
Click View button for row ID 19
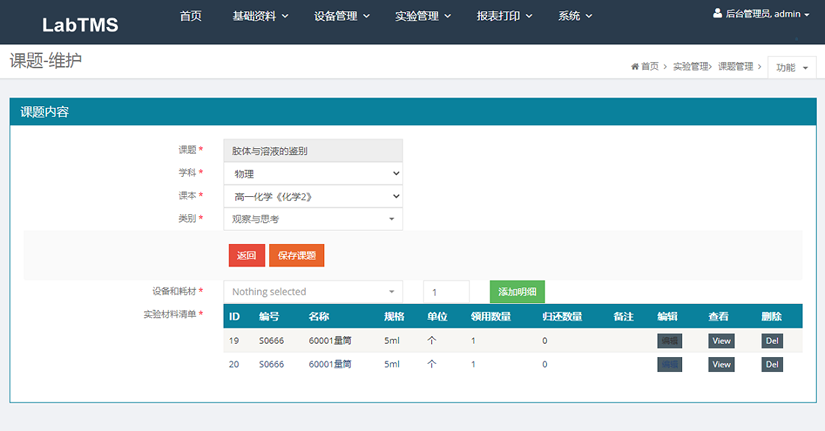[x=721, y=340]
